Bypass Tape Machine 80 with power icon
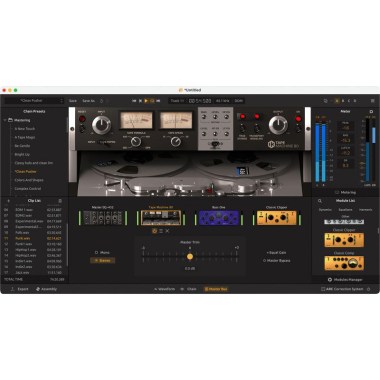 click(154, 231)
